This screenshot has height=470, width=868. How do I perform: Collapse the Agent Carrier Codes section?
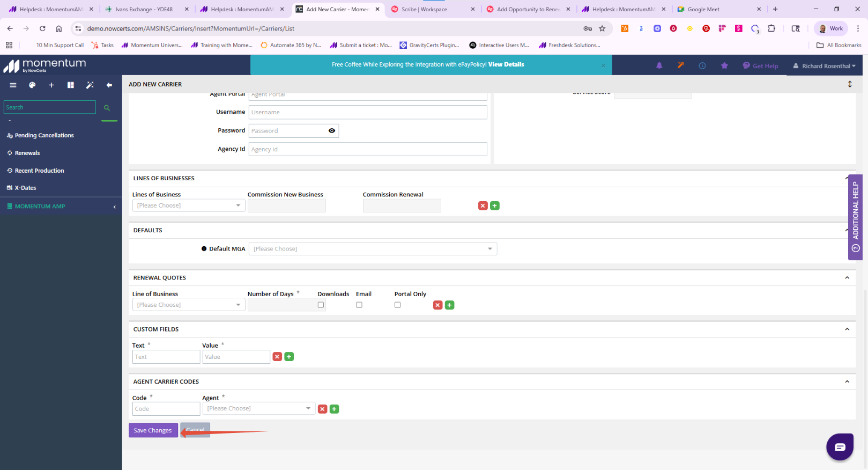click(x=847, y=381)
